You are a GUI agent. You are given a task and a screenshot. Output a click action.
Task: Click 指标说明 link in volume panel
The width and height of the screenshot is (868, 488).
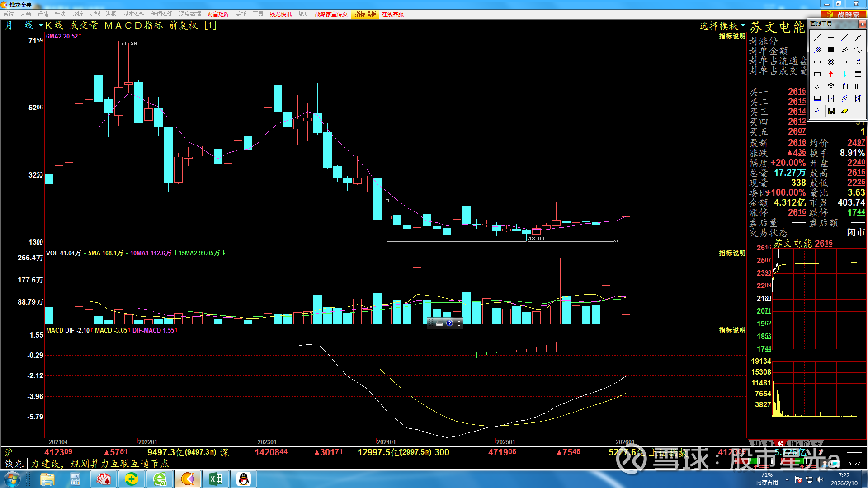731,253
